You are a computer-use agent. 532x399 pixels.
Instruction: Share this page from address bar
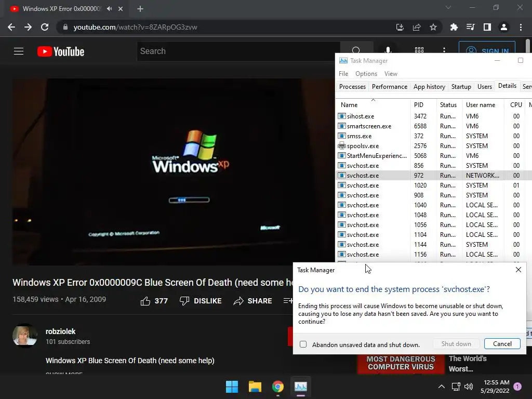pos(416,27)
